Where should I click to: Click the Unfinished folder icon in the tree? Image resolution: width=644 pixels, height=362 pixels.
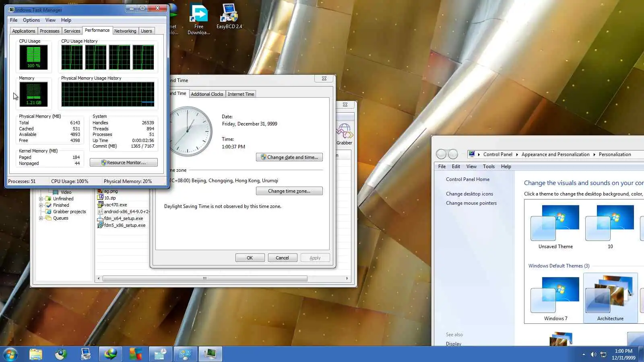click(x=48, y=199)
